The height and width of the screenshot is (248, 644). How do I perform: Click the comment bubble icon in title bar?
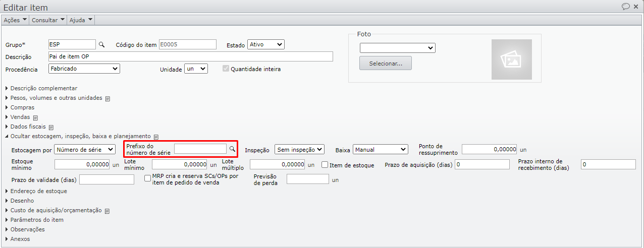coord(626,7)
